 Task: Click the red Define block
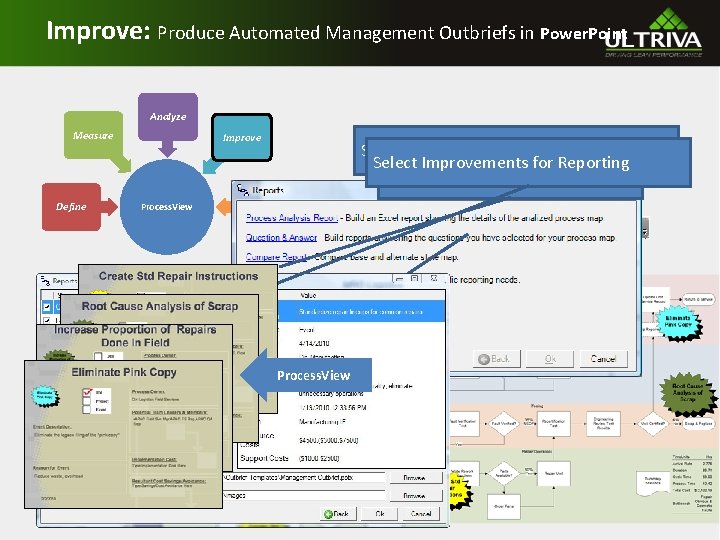[x=71, y=207]
